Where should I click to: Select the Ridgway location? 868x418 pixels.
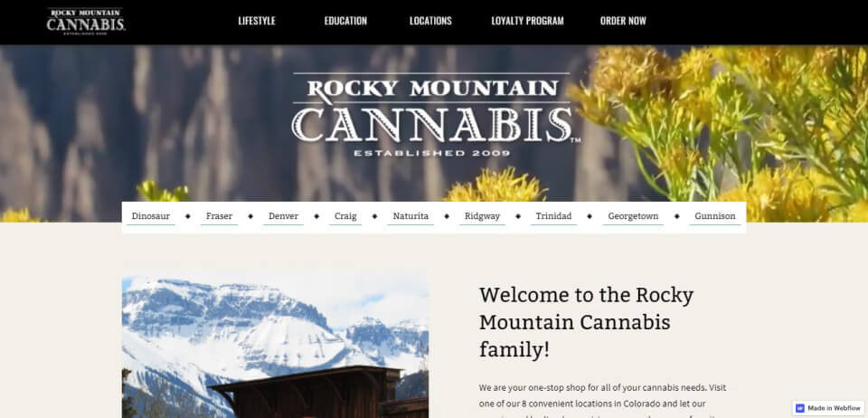[x=482, y=216]
